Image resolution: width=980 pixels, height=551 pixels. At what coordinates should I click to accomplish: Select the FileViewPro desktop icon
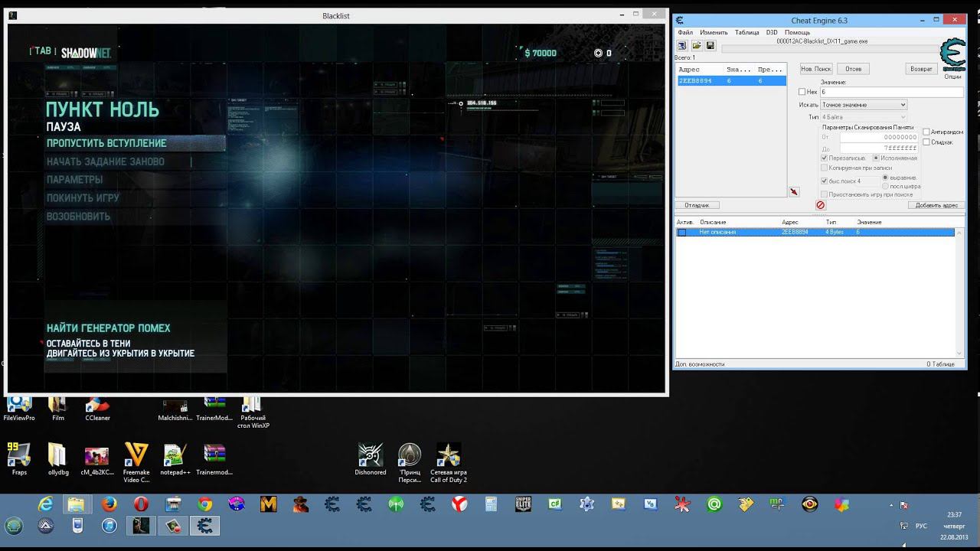(x=19, y=409)
